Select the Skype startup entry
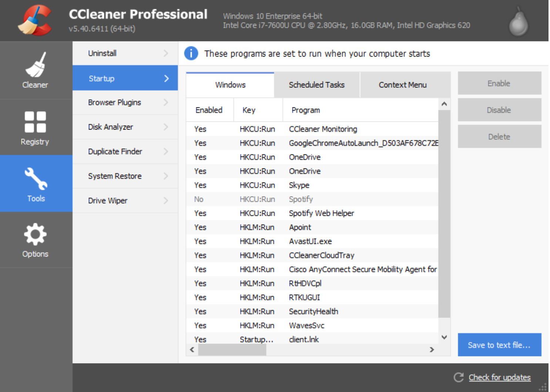The height and width of the screenshot is (392, 550). coord(312,185)
